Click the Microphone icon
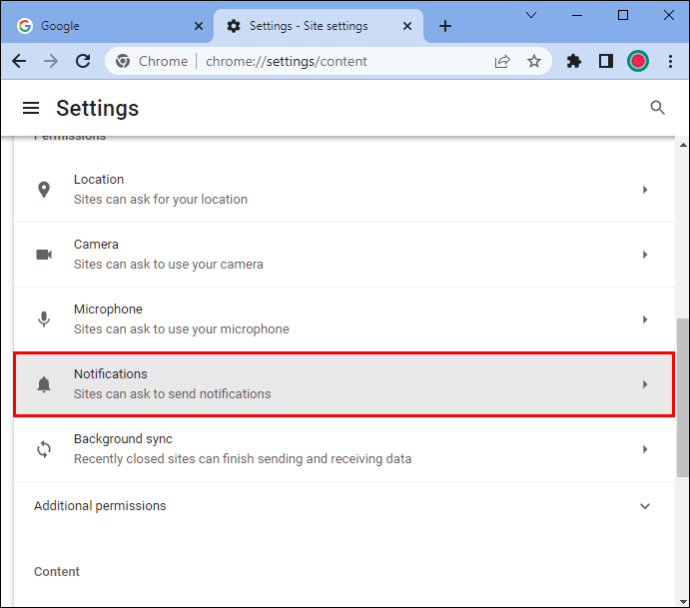This screenshot has width=690, height=608. (x=44, y=319)
